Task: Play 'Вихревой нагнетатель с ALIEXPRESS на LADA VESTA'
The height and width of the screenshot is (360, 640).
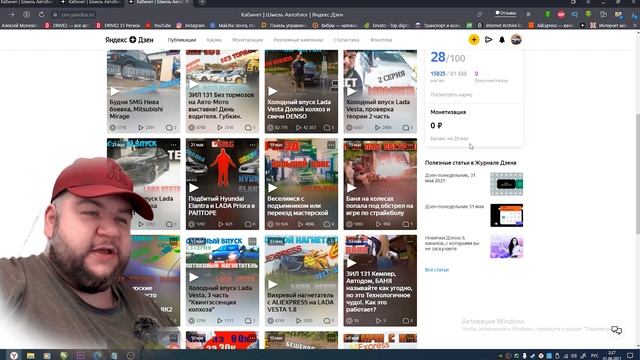Action: 273,284
